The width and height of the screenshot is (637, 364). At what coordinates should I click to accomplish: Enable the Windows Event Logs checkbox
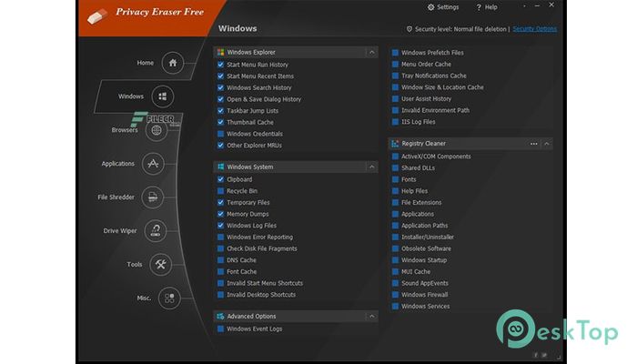tap(220, 329)
